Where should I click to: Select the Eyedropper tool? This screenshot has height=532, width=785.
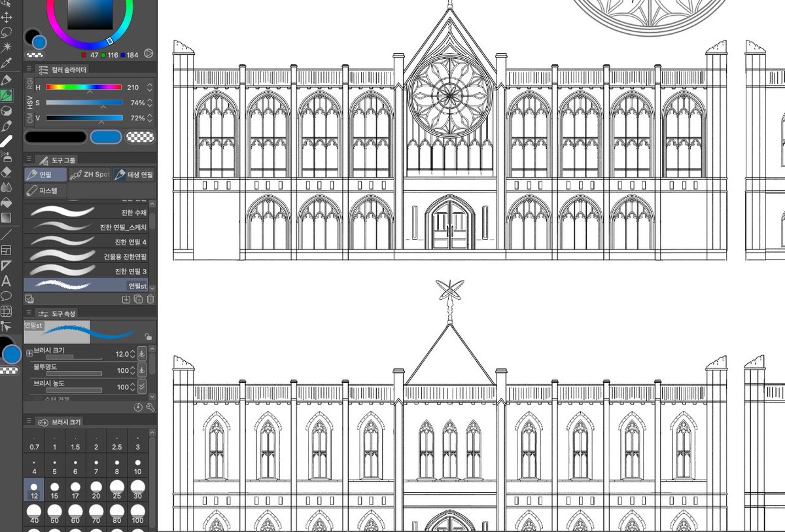click(x=7, y=63)
